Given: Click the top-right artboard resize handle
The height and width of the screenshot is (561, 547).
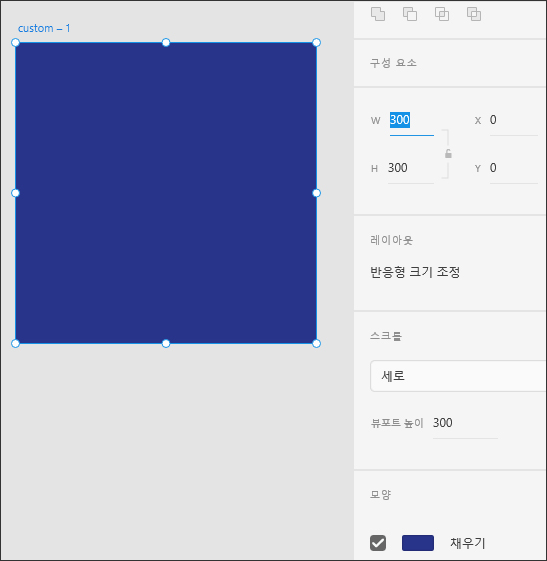Looking at the screenshot, I should pos(316,43).
